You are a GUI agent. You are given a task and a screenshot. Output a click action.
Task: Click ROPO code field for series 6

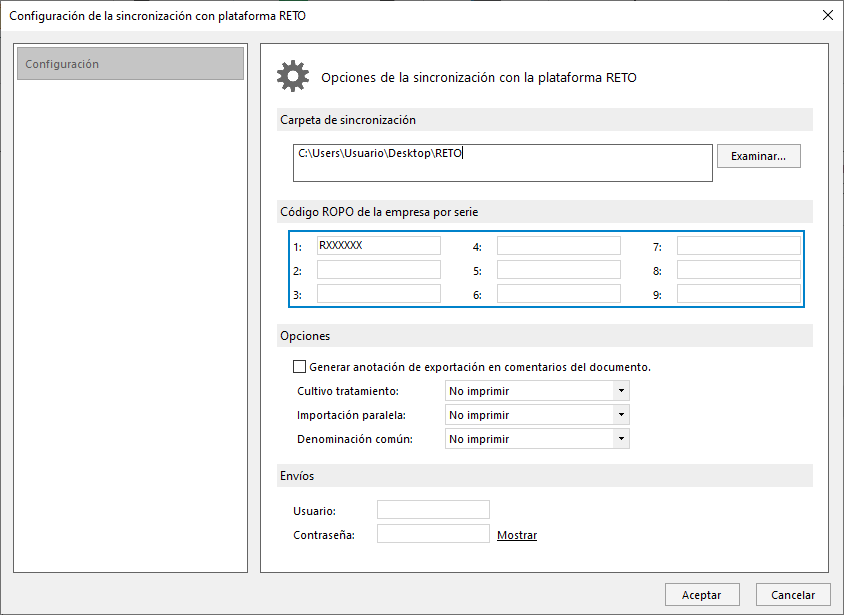[559, 294]
